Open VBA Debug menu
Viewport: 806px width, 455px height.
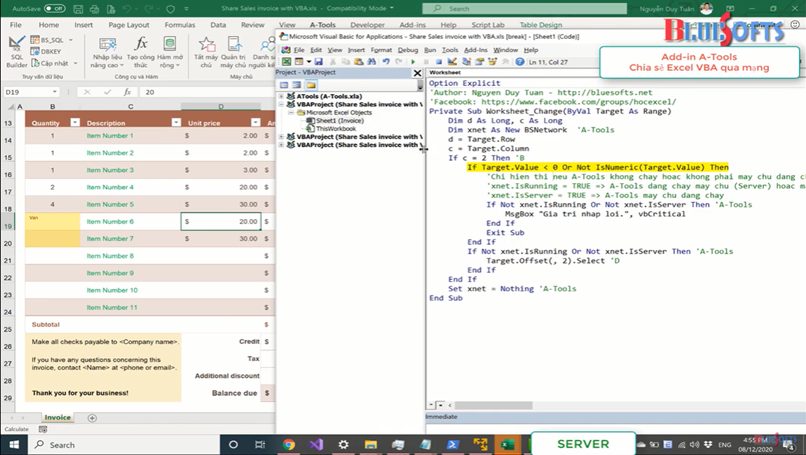[408, 50]
